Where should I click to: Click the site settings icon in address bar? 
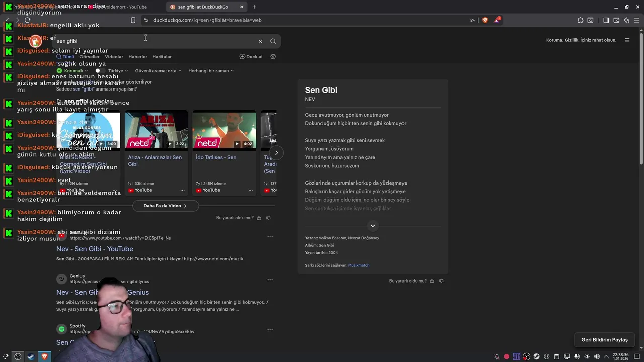pyautogui.click(x=146, y=20)
